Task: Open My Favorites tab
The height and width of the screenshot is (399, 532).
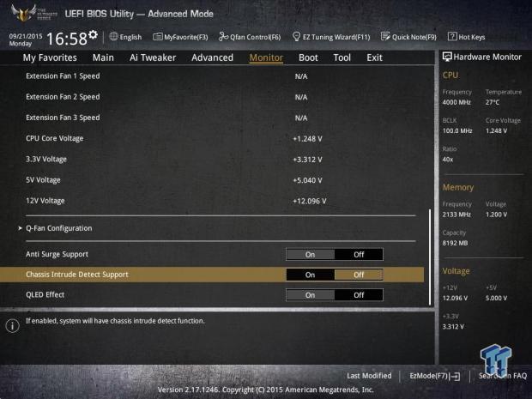Action: pyautogui.click(x=50, y=57)
